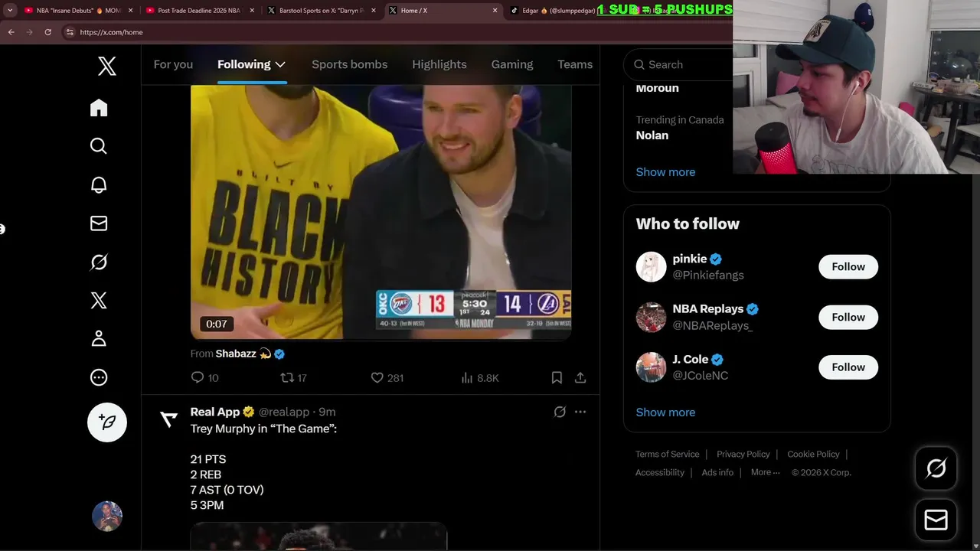Share the Shabazz video post

pos(580,377)
